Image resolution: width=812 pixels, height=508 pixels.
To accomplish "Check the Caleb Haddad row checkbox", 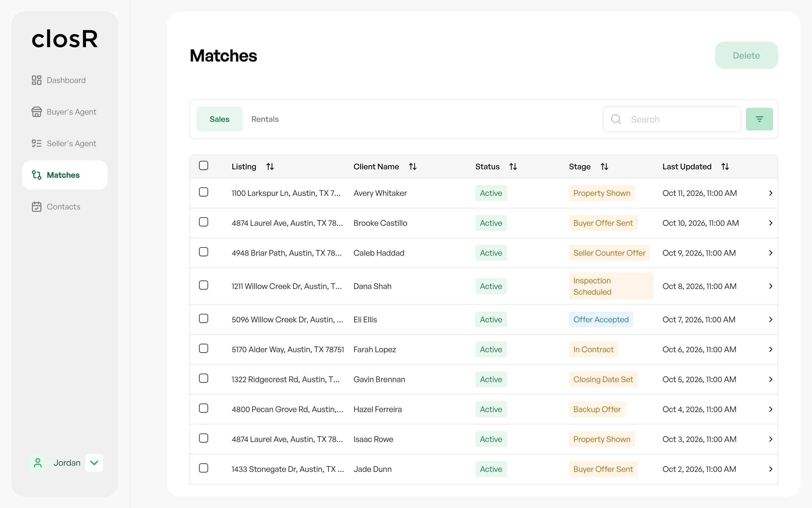I will pyautogui.click(x=204, y=252).
